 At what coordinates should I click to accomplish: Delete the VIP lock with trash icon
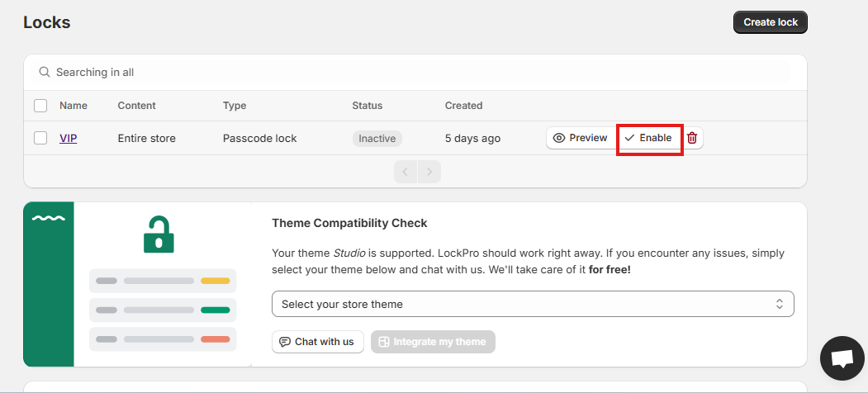(692, 138)
